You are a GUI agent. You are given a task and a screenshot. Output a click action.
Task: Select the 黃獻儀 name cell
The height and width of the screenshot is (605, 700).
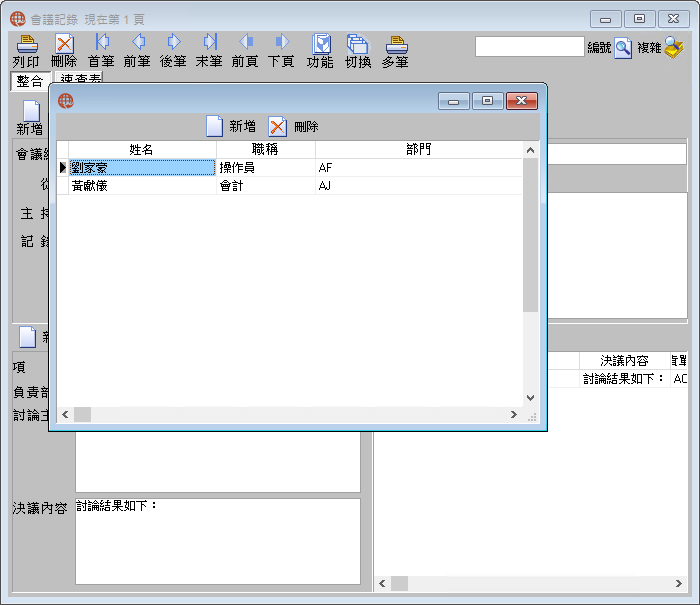(x=142, y=186)
